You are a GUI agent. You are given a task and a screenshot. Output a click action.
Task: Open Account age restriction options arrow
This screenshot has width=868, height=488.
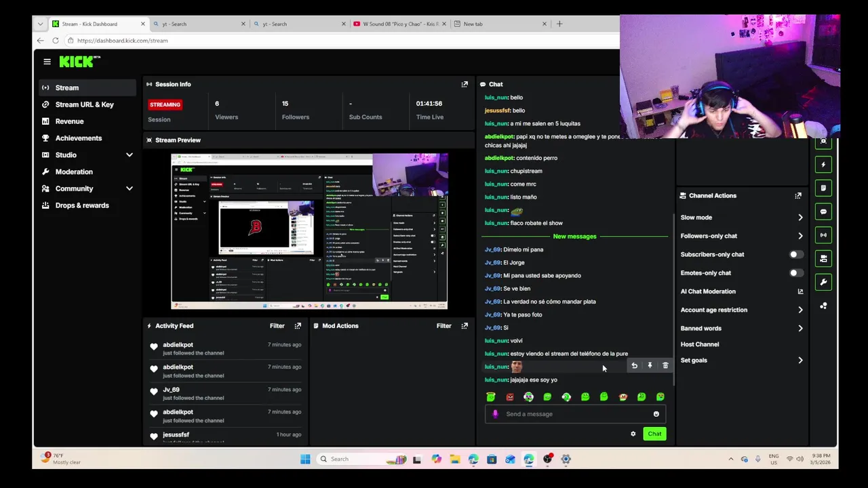coord(800,310)
